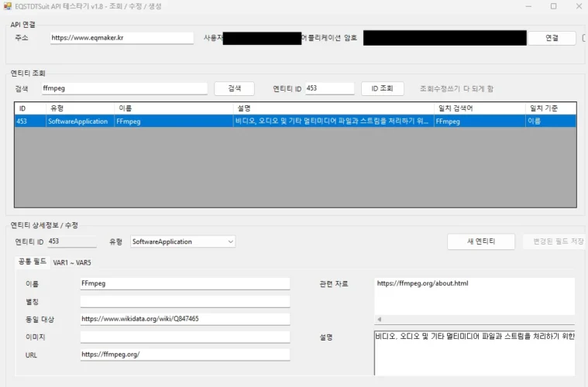Image resolution: width=588 pixels, height=387 pixels.
Task: Sort by the 유형 column header
Action: (81, 108)
